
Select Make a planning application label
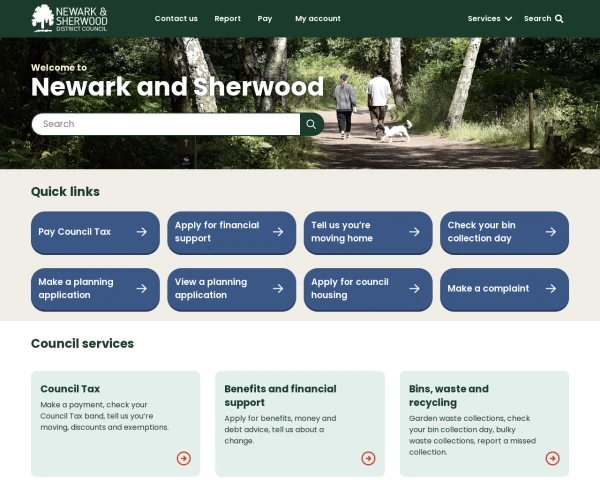tap(76, 288)
